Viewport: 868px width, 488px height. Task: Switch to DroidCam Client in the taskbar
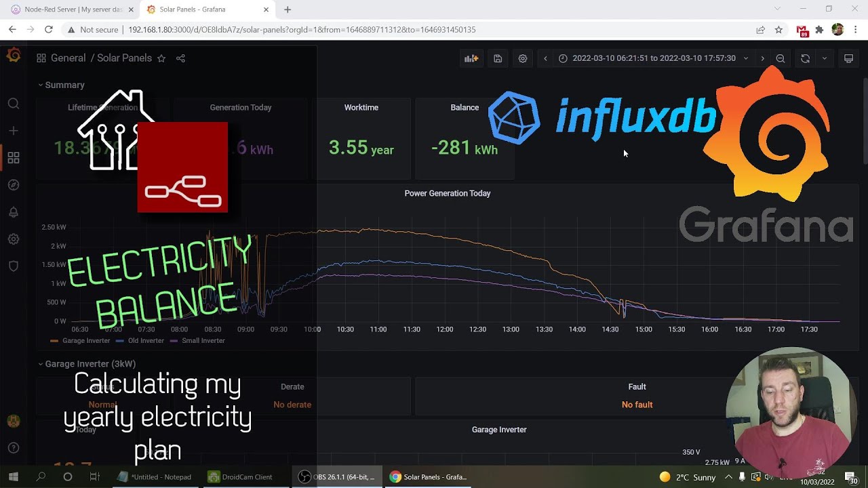coord(241,477)
